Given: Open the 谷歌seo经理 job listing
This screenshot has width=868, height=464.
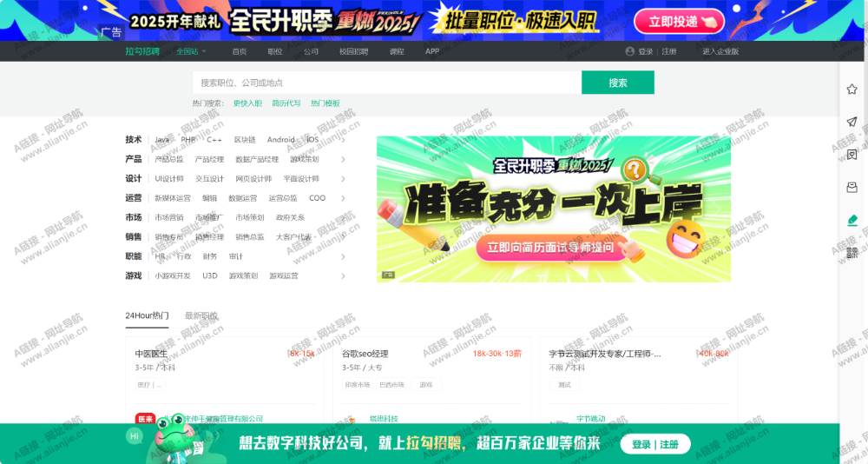Looking at the screenshot, I should point(365,354).
